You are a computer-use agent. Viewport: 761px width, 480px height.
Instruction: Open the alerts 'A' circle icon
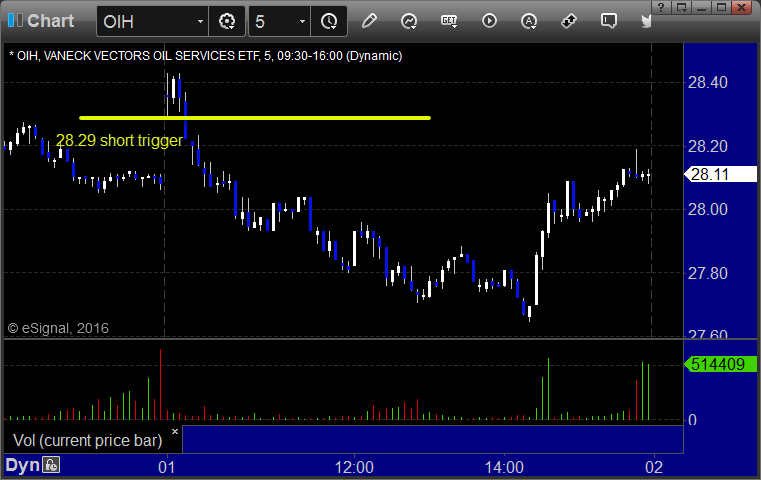529,21
